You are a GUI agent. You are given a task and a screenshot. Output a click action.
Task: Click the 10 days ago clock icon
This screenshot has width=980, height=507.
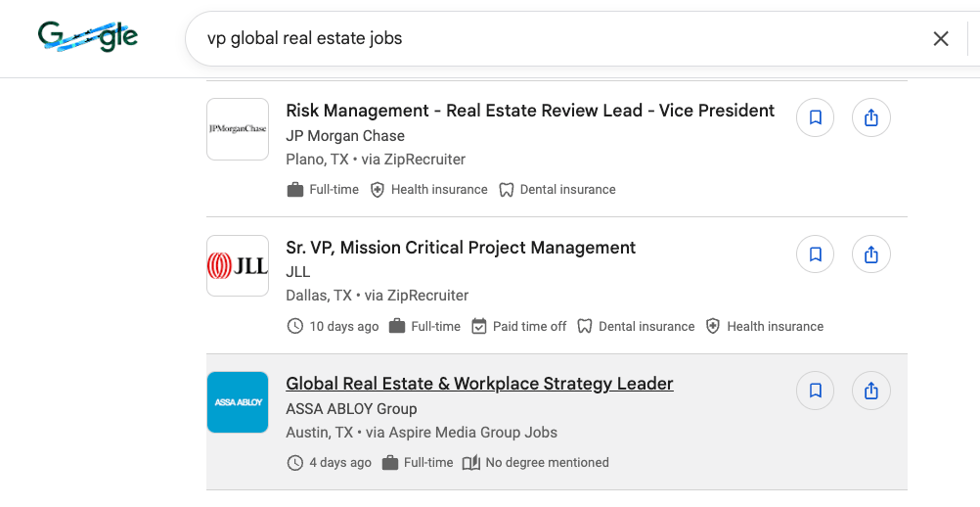pyautogui.click(x=294, y=326)
